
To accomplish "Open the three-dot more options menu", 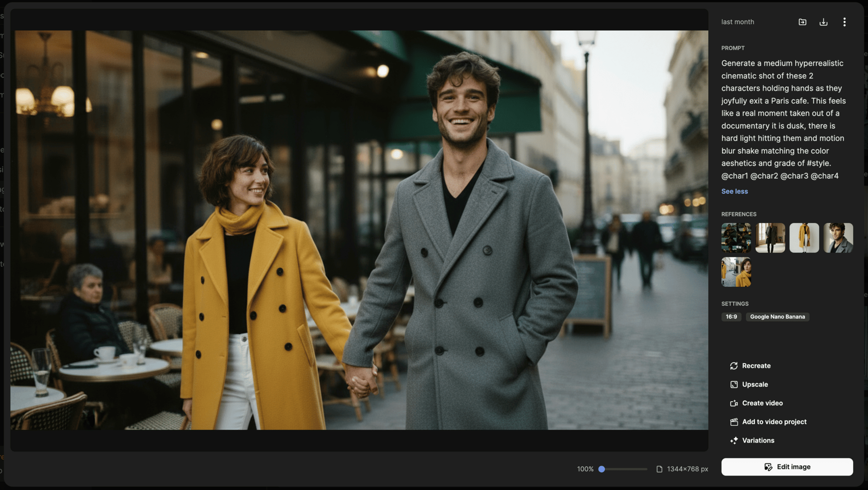I will [844, 22].
